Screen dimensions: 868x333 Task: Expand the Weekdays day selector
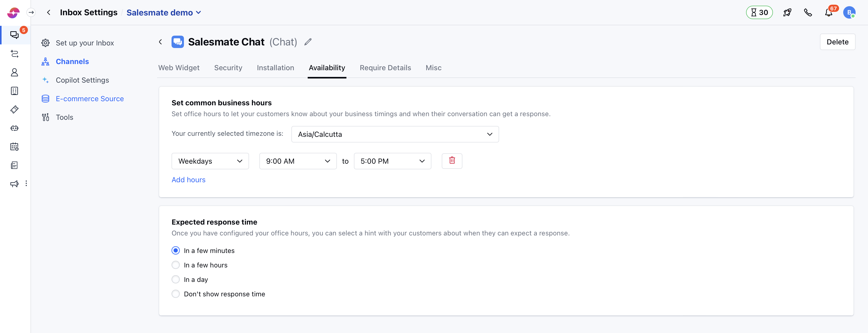tap(210, 161)
